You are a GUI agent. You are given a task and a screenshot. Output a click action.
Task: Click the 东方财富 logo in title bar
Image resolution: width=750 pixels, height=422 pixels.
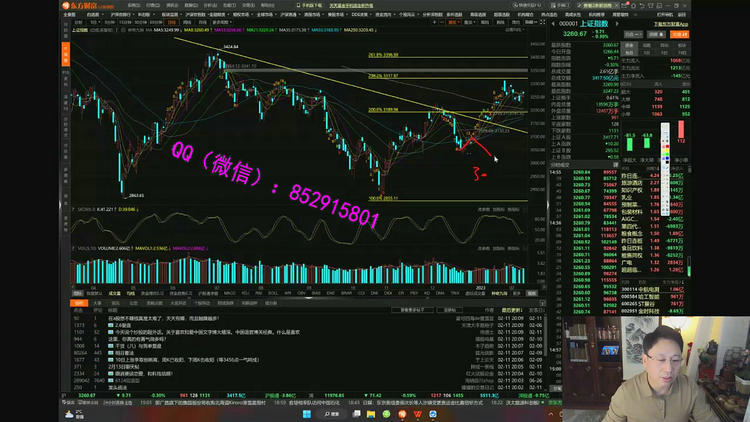(88, 5)
